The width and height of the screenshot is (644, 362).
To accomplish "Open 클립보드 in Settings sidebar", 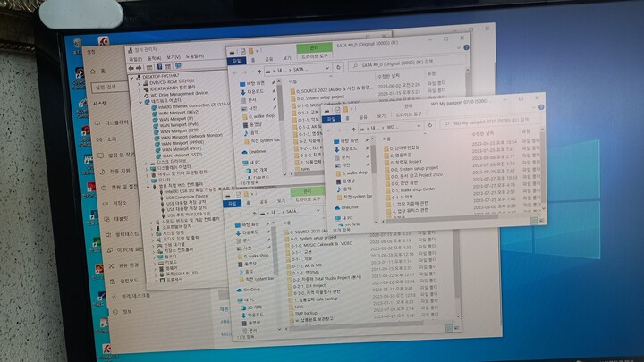I will tap(124, 282).
